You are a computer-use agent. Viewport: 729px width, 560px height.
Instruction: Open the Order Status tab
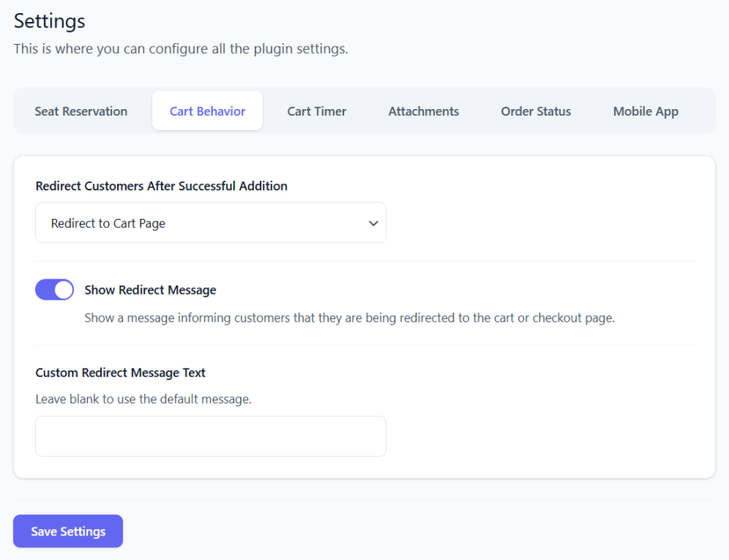(535, 112)
